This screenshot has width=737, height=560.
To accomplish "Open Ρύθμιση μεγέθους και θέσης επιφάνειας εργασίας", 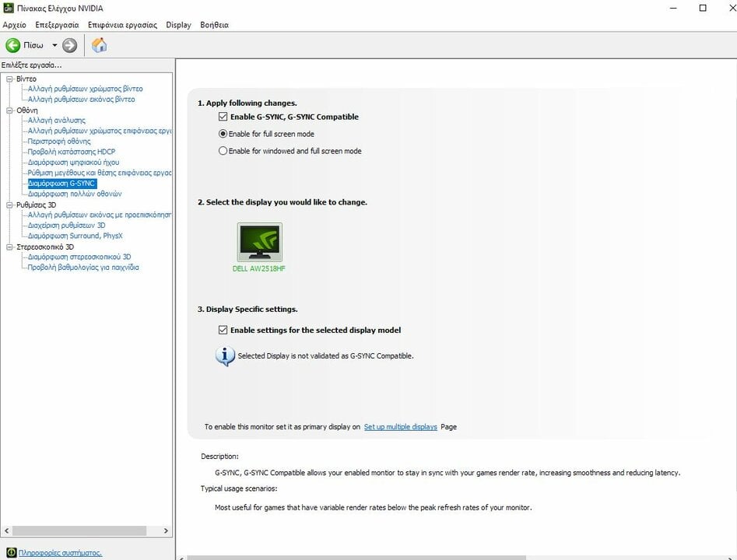I will click(x=100, y=173).
